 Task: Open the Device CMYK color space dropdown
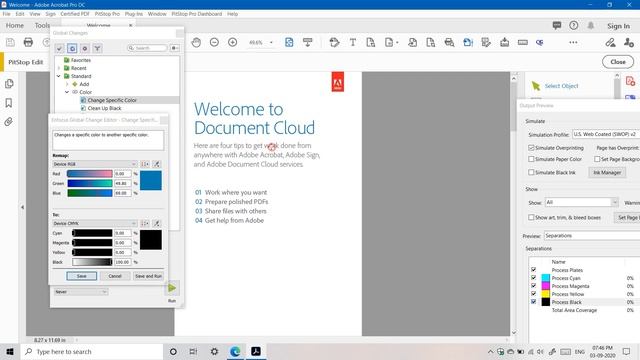click(x=95, y=224)
